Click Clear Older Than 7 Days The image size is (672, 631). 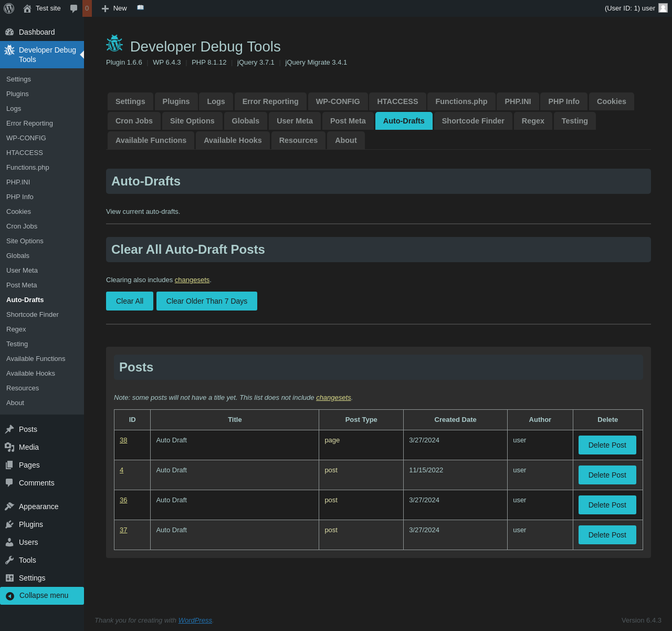coord(206,301)
